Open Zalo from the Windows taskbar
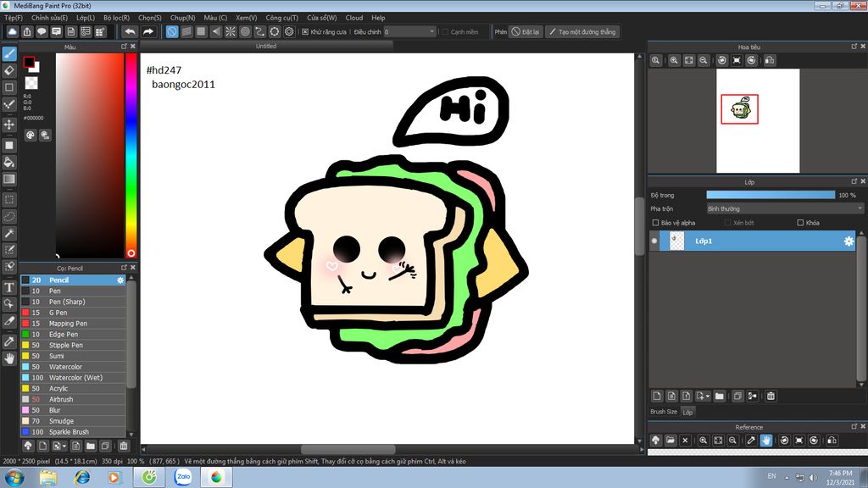The height and width of the screenshot is (488, 868). click(x=183, y=477)
